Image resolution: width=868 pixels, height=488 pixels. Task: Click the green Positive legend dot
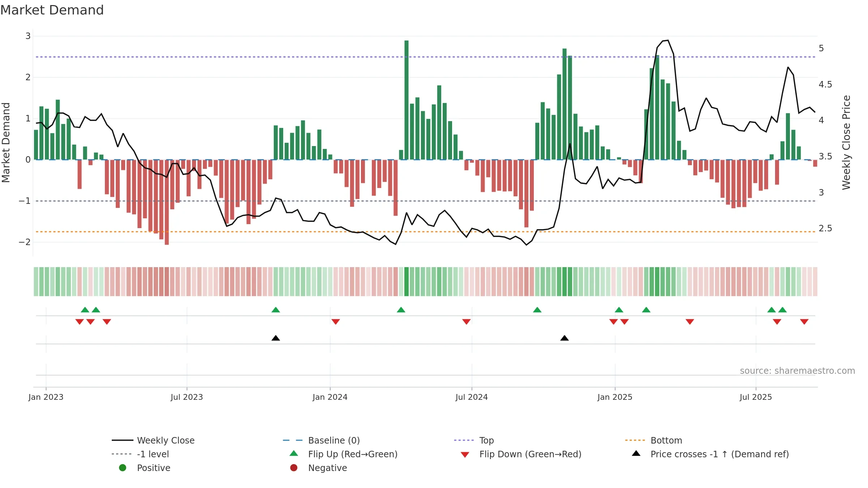tap(123, 468)
